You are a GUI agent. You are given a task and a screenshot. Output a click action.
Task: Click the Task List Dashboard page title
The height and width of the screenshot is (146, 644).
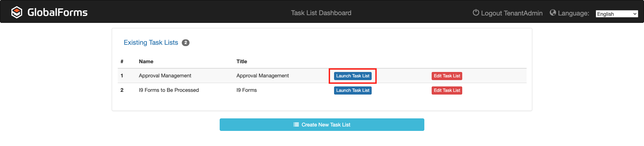[x=321, y=13]
